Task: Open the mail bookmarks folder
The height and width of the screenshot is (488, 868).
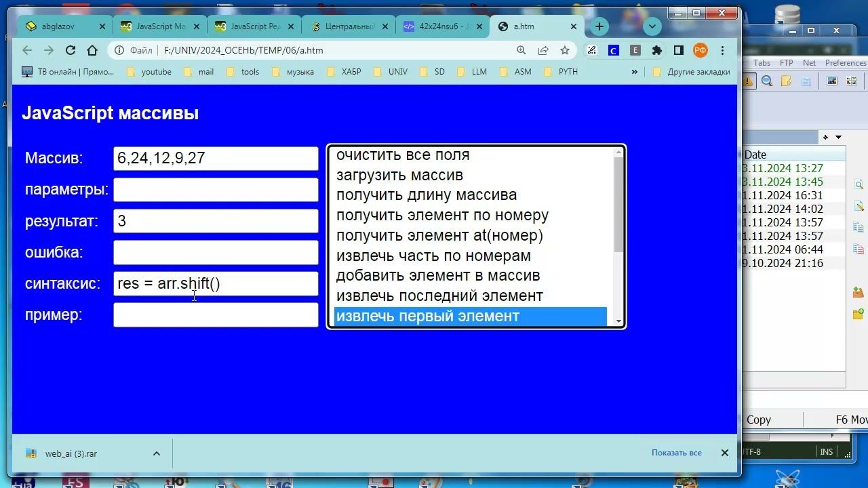Action: [x=199, y=72]
